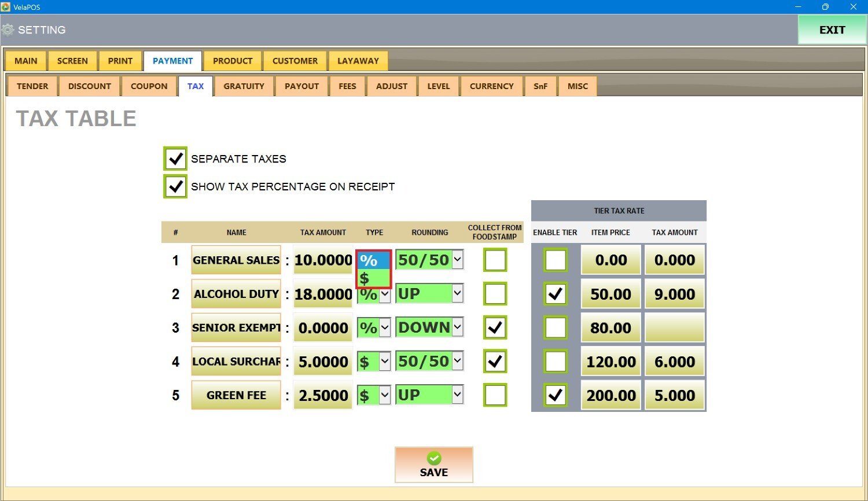
Task: Expand the type dropdown for Green Fee
Action: [385, 395]
